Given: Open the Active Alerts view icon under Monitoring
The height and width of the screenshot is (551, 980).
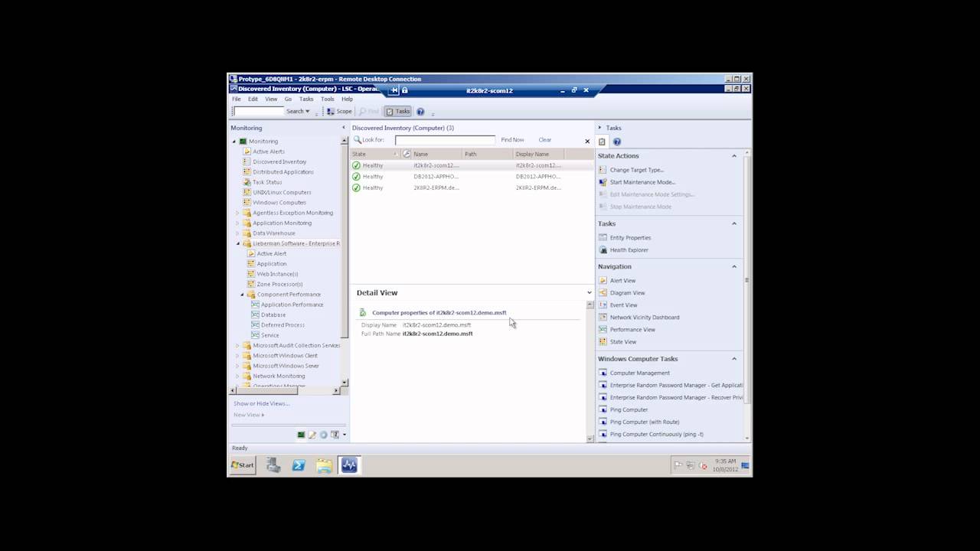Looking at the screenshot, I should (247, 152).
